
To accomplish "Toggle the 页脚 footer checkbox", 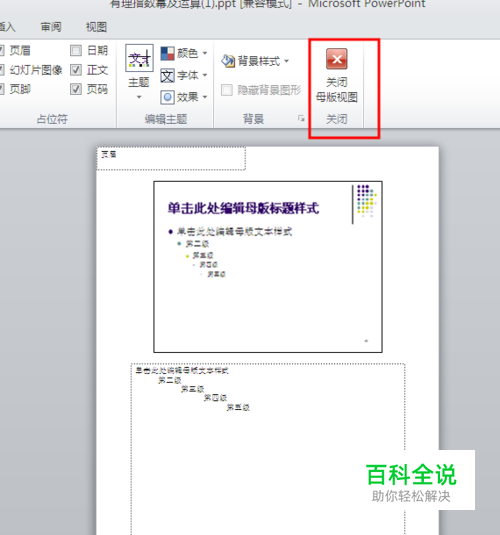I will pyautogui.click(x=2, y=89).
